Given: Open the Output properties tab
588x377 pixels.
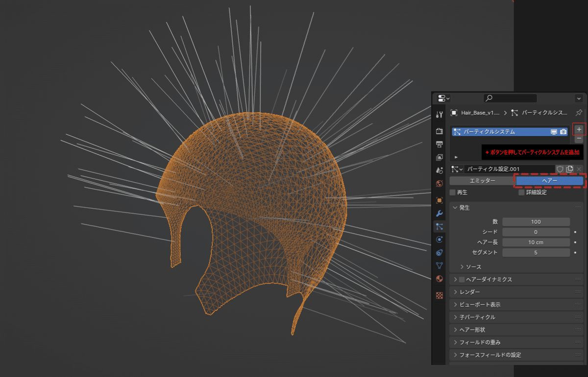Looking at the screenshot, I should [439, 144].
